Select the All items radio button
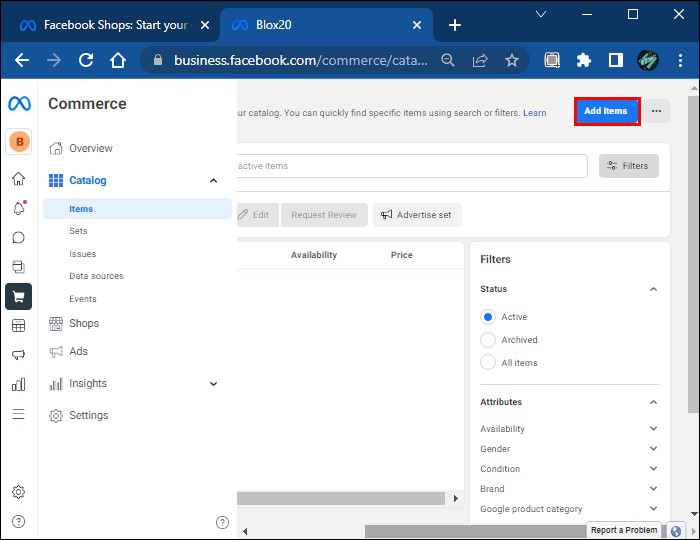The height and width of the screenshot is (540, 700). [488, 363]
